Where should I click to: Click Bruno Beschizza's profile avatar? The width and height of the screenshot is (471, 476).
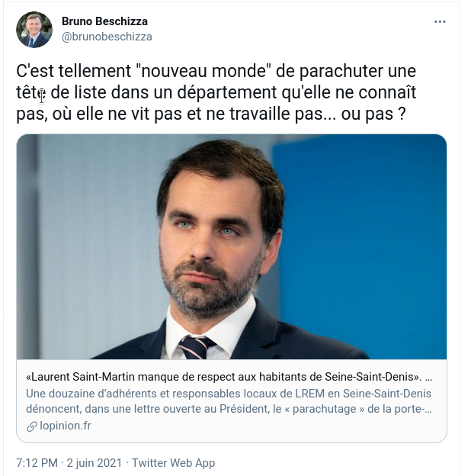[34, 30]
